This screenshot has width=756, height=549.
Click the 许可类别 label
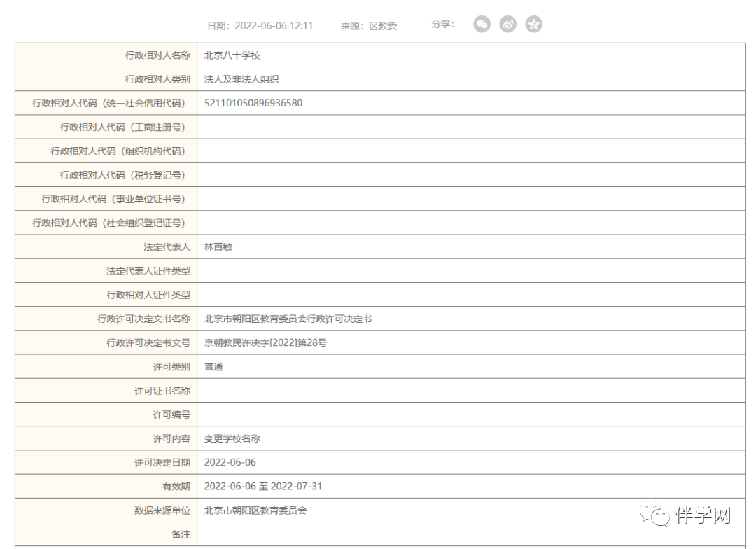[171, 367]
